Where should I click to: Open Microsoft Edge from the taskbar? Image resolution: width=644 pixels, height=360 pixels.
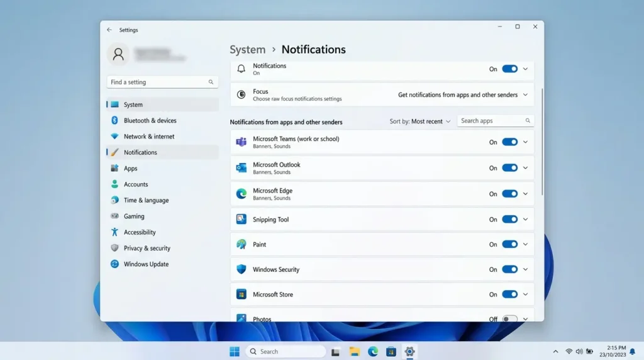[372, 351]
